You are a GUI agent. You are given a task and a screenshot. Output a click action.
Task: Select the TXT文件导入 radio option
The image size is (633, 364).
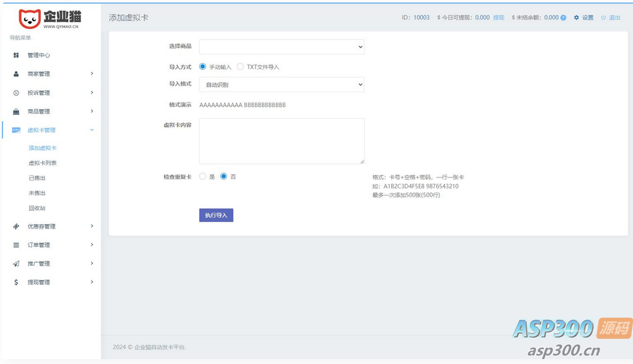pos(240,67)
